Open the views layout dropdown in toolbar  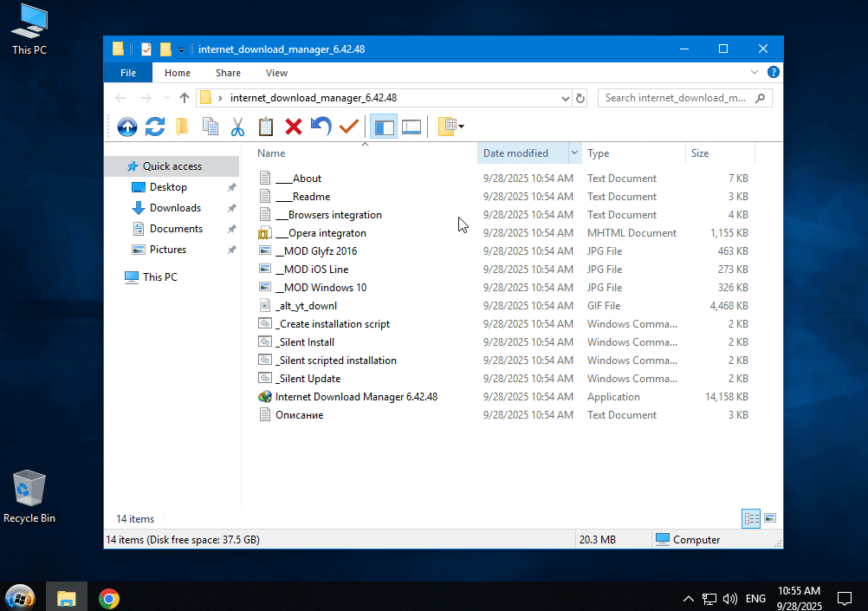(x=451, y=127)
